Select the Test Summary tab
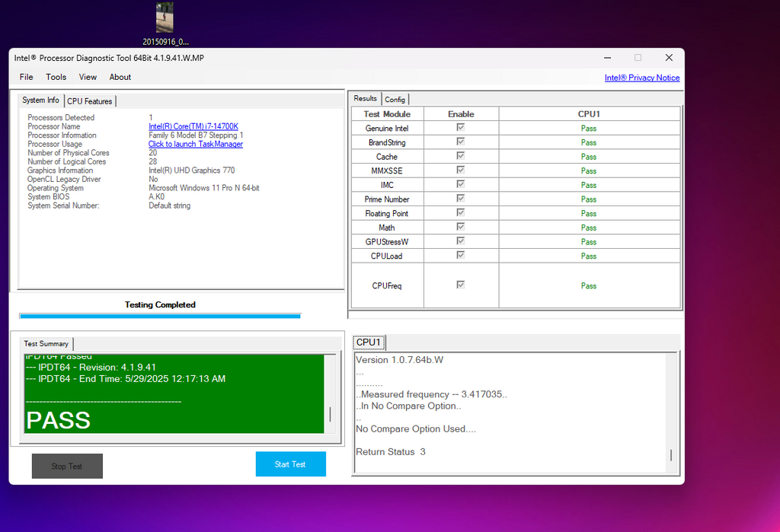 pyautogui.click(x=46, y=343)
